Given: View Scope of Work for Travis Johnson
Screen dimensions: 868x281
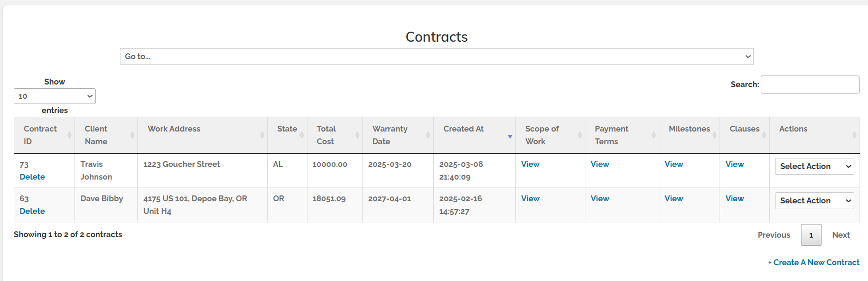Looking at the screenshot, I should (x=530, y=164).
